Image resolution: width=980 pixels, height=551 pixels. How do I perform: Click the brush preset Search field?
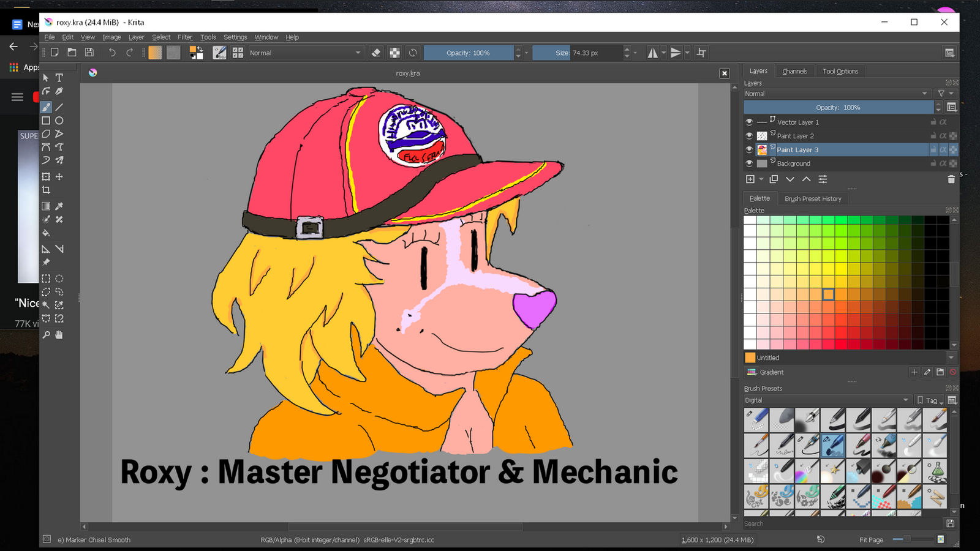842,523
